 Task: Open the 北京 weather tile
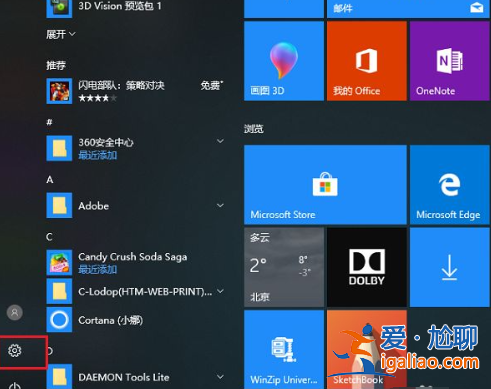click(x=284, y=267)
